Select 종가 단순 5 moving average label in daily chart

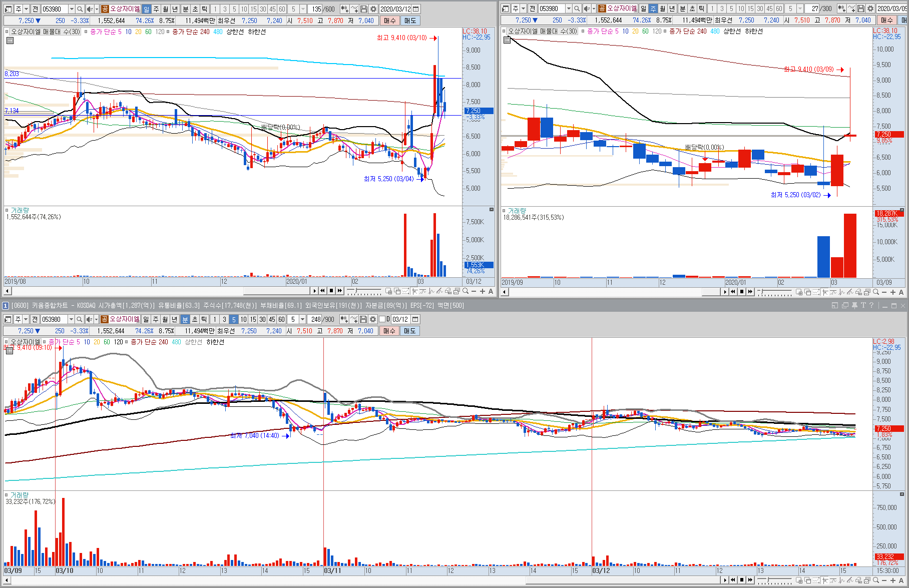point(106,32)
